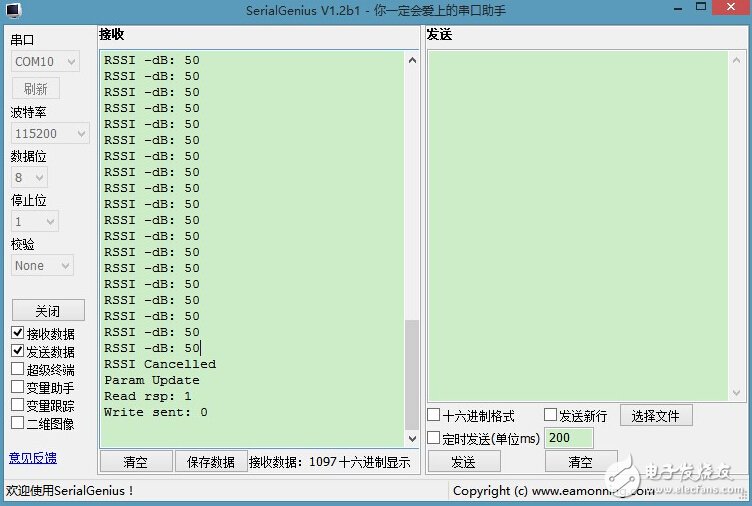This screenshot has width=752, height=506.
Task: Click the 'RSSI Cancelled' line in receive log
Action: coord(160,364)
